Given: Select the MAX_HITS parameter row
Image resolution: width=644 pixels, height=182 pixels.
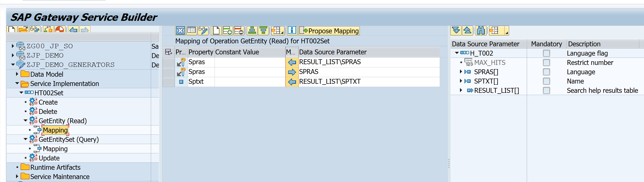Looking at the screenshot, I should (x=490, y=62).
